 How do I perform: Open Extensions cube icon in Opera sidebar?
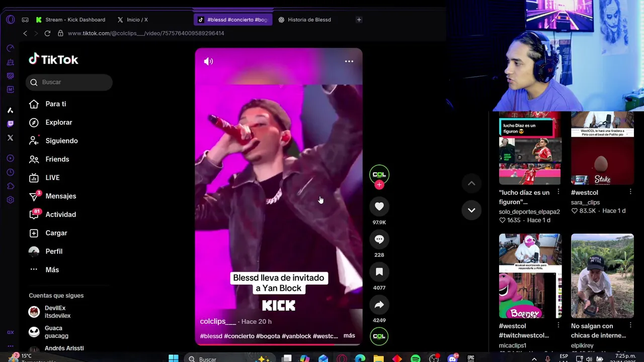click(x=10, y=186)
